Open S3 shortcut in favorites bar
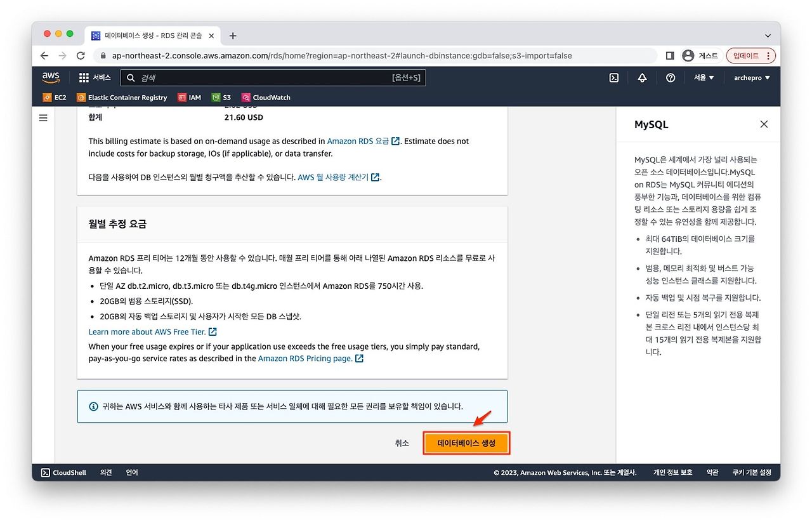 click(221, 98)
